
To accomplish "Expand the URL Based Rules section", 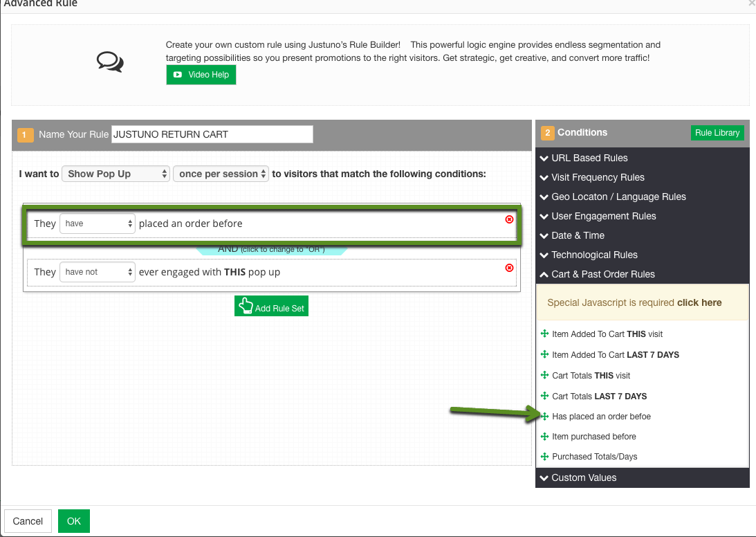I will 589,158.
